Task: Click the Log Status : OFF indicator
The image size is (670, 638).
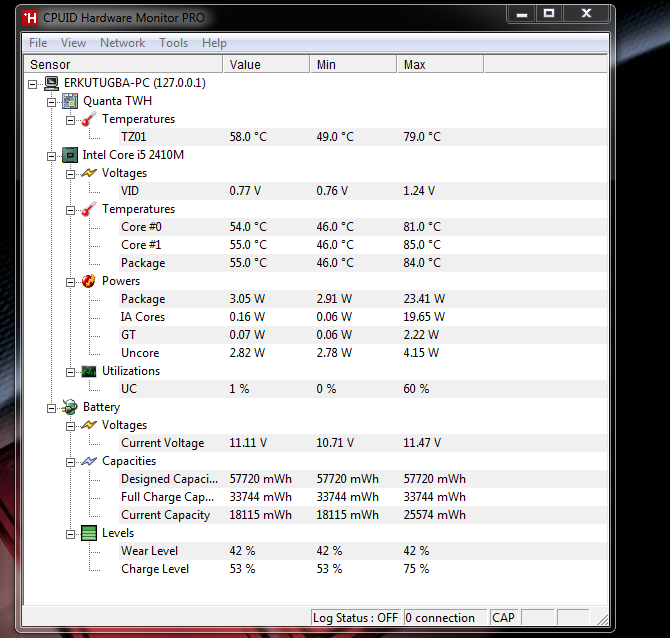Action: (x=356, y=618)
